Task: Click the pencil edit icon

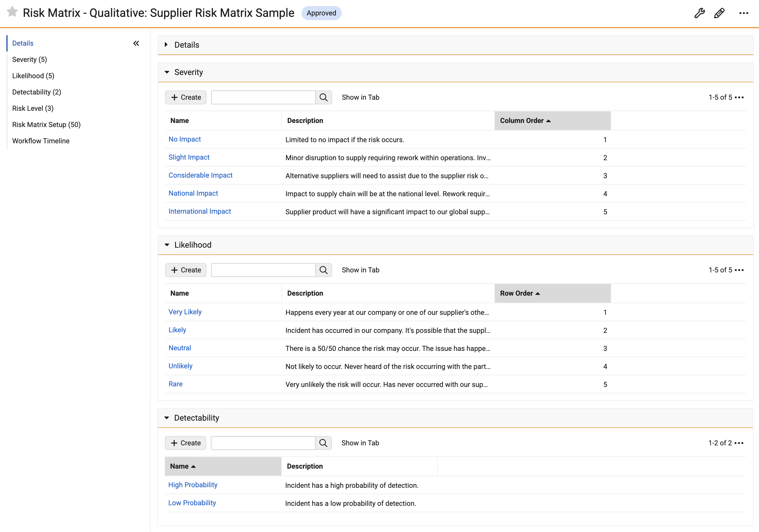Action: [719, 13]
